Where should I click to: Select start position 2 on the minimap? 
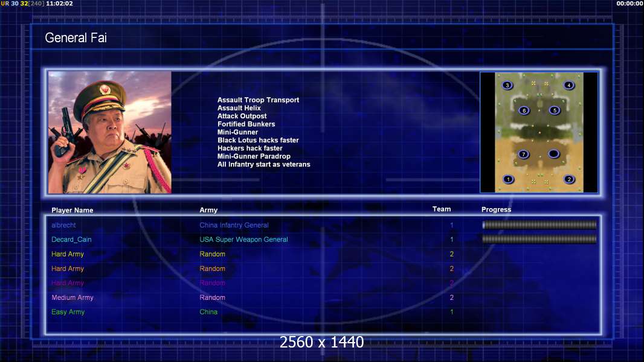pyautogui.click(x=569, y=179)
